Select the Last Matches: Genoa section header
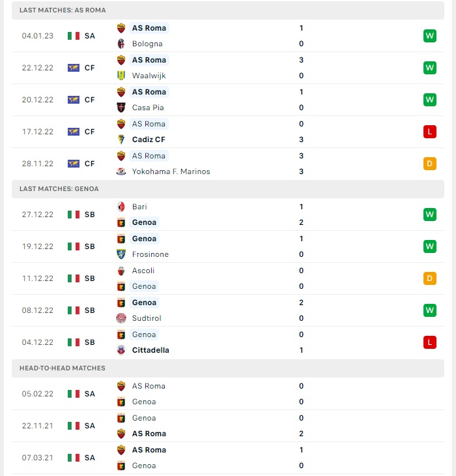Screen dimensions: 456x476 point(228,189)
